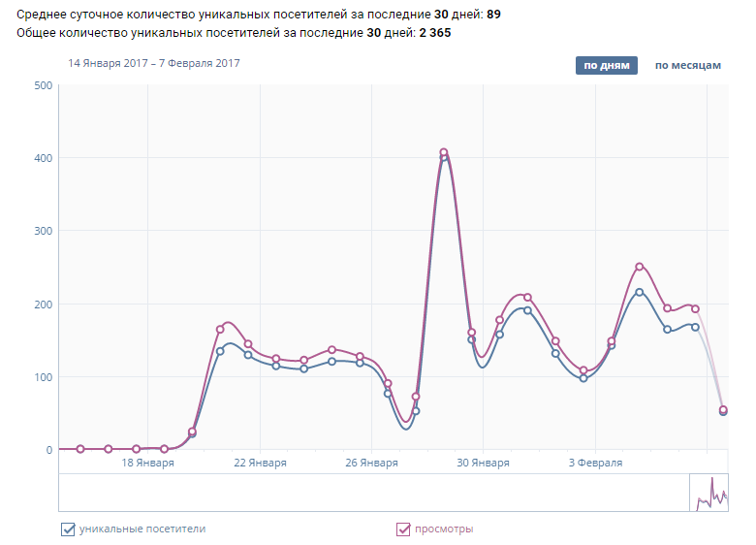
Task: Click the first views peak point near 165
Action: (x=220, y=330)
